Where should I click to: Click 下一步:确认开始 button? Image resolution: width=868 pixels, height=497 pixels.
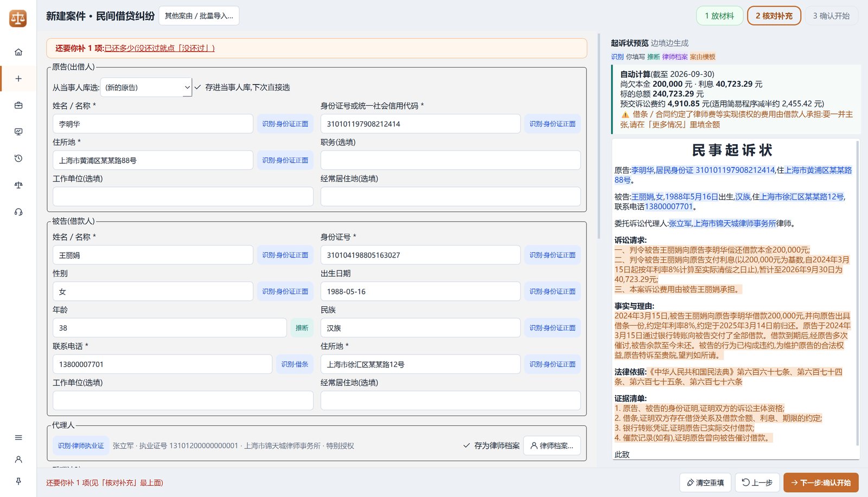coord(821,482)
